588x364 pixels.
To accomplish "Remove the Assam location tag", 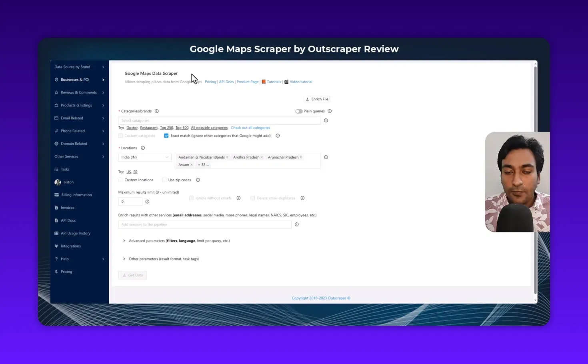I will click(192, 164).
